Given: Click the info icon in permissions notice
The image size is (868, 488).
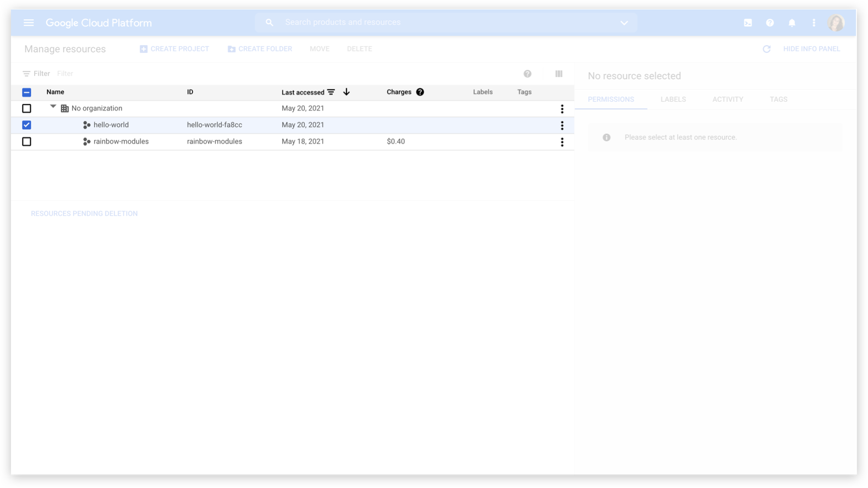Looking at the screenshot, I should tap(607, 137).
